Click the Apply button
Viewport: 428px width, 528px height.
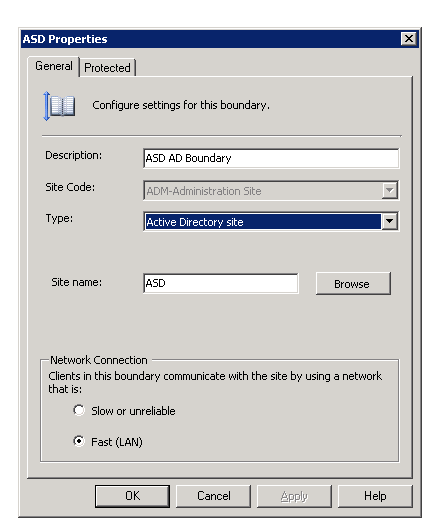294,496
